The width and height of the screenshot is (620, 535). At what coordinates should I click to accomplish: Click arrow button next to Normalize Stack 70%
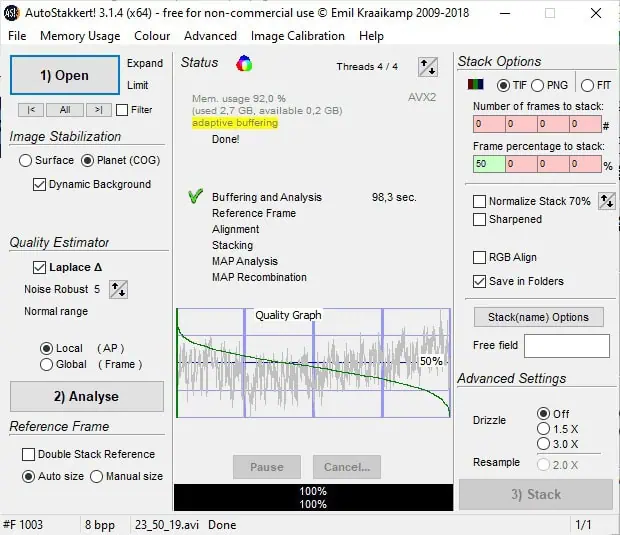pos(607,201)
